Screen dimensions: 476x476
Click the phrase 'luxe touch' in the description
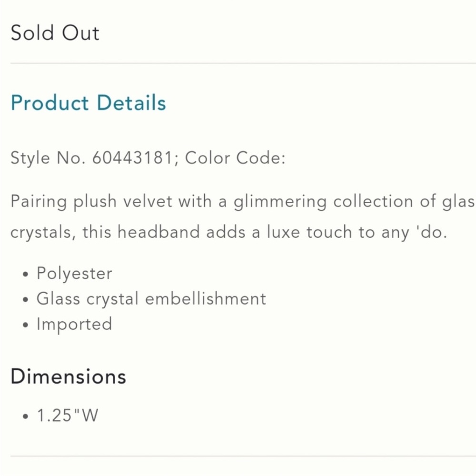[309, 232]
